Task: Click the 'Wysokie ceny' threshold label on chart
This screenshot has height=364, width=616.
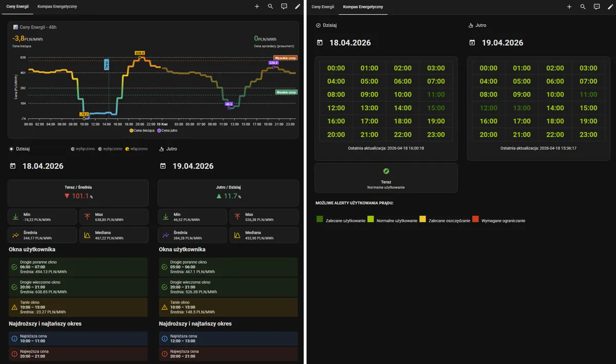Action: (285, 58)
